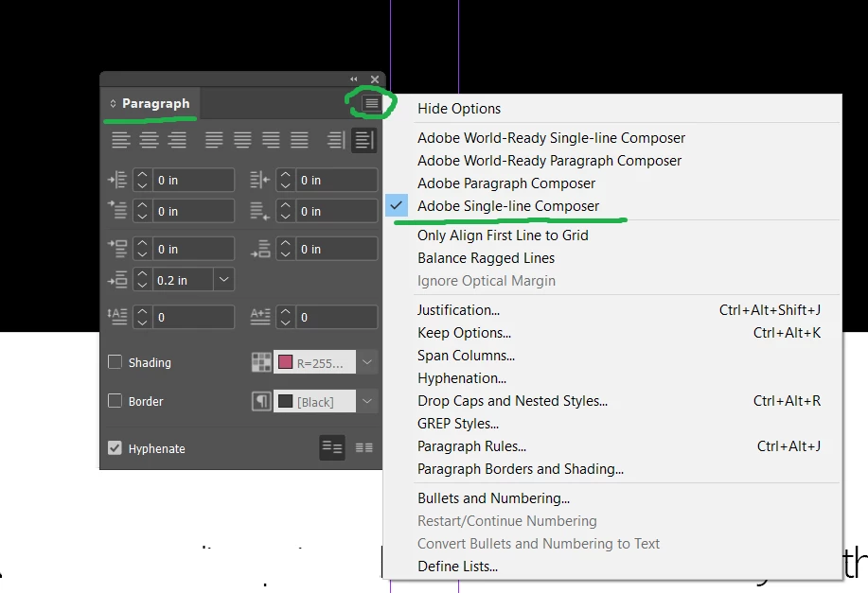The width and height of the screenshot is (868, 593).
Task: Enable the Shading checkbox
Action: pos(115,362)
